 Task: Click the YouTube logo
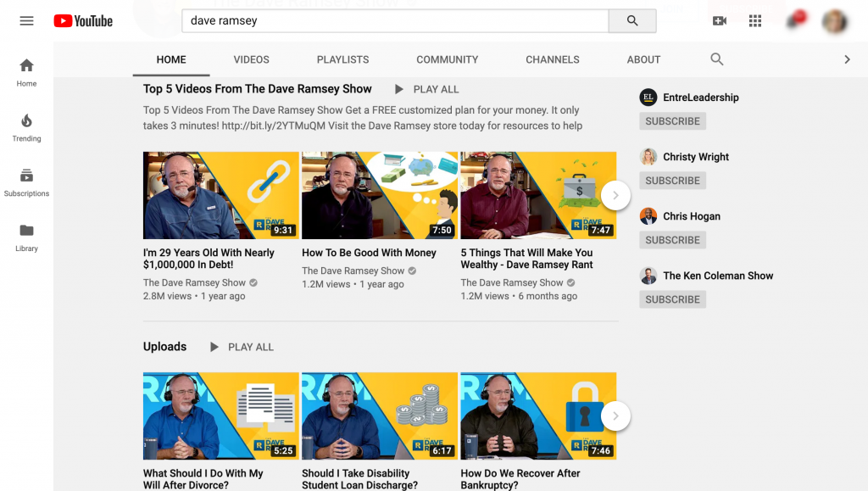[x=83, y=21]
